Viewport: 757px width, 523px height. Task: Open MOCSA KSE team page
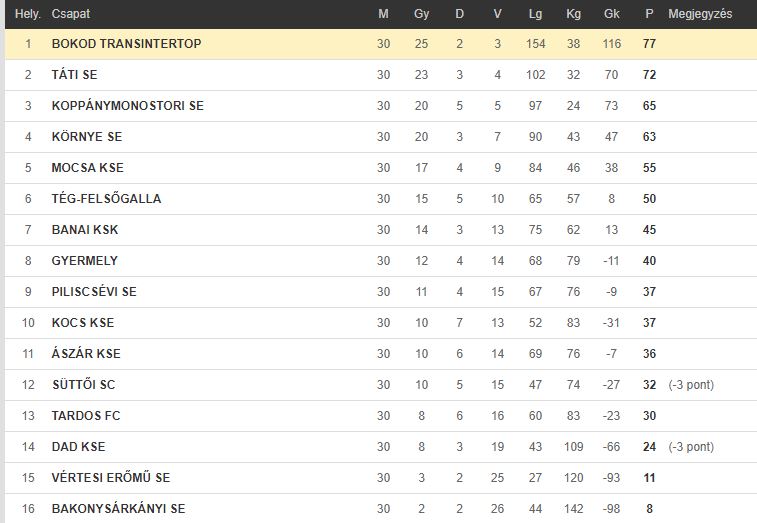click(87, 168)
